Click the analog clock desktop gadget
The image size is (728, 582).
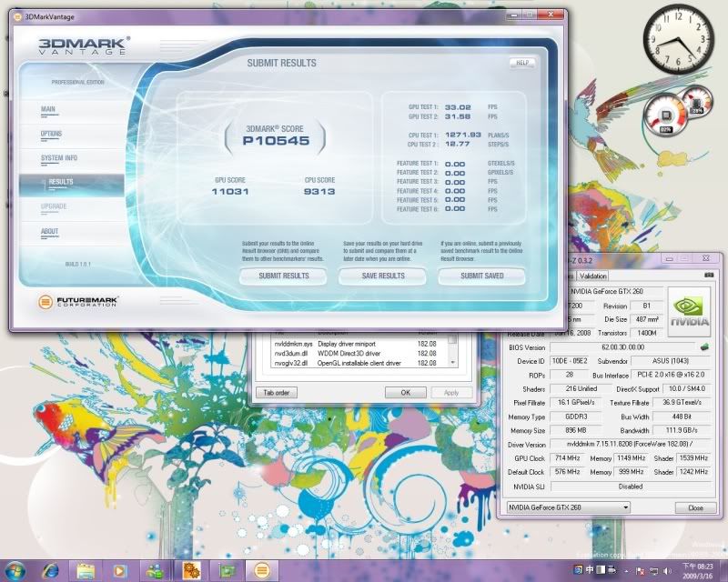[x=678, y=39]
